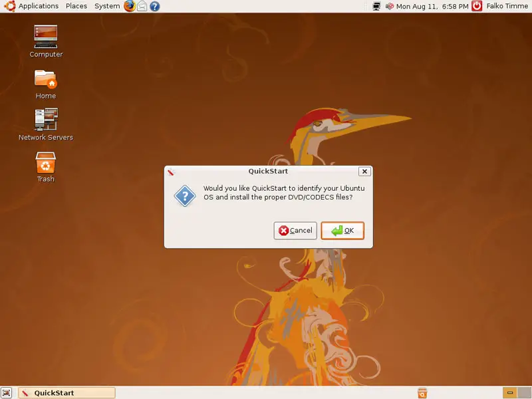Click the QuickStart dialog title text
532x399 pixels.
click(268, 171)
